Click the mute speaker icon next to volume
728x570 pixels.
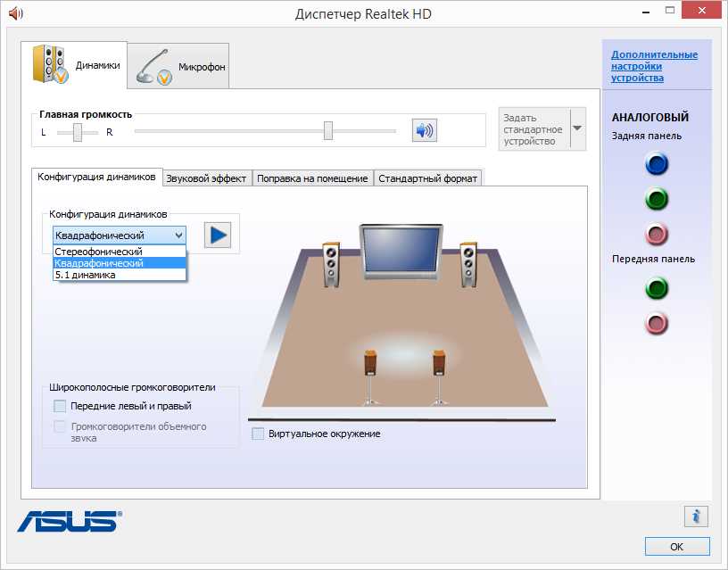[424, 130]
